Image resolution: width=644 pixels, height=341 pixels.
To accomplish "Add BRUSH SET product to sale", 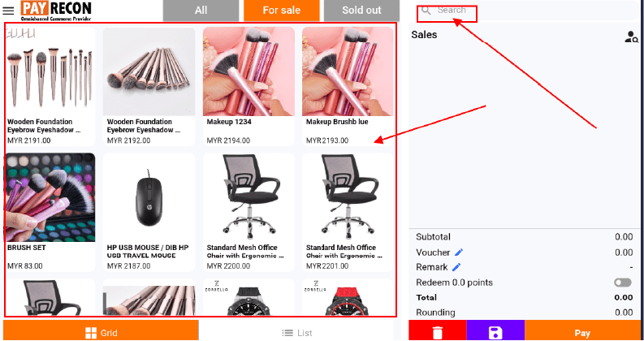I will 50,212.
